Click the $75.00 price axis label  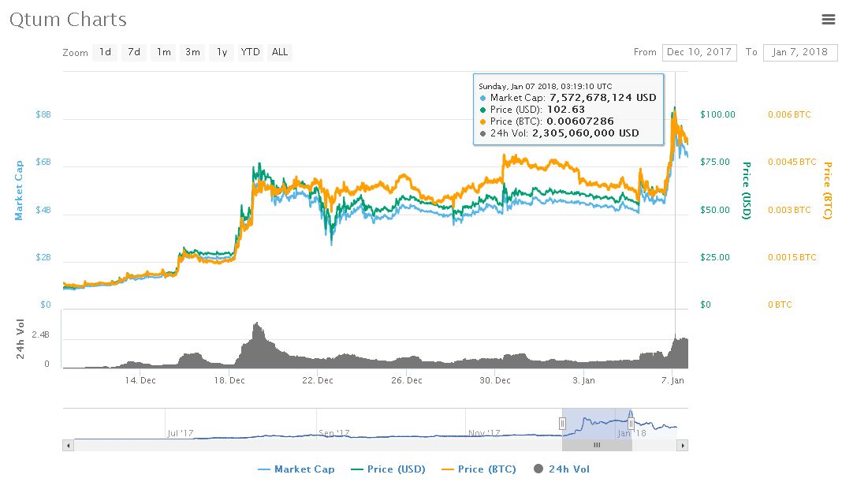click(715, 162)
